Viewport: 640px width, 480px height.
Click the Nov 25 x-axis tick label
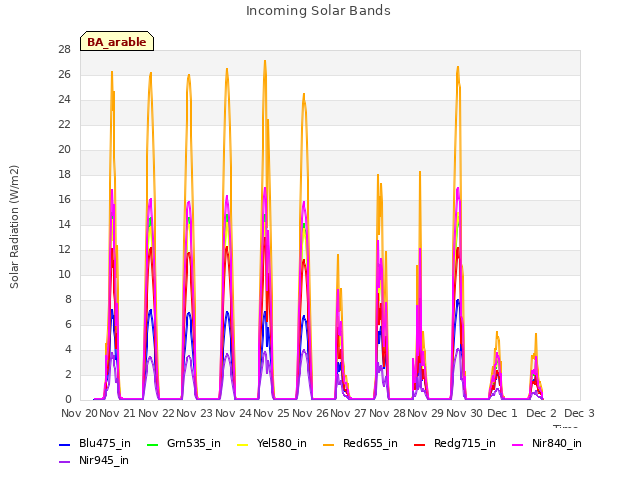coord(271,413)
